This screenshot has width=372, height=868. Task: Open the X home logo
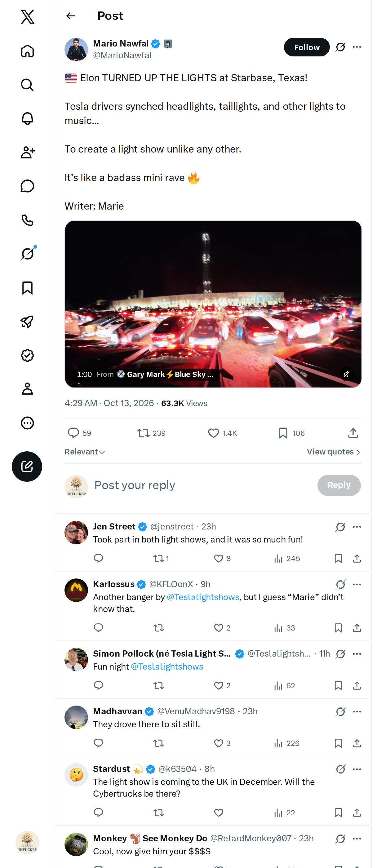click(x=27, y=16)
